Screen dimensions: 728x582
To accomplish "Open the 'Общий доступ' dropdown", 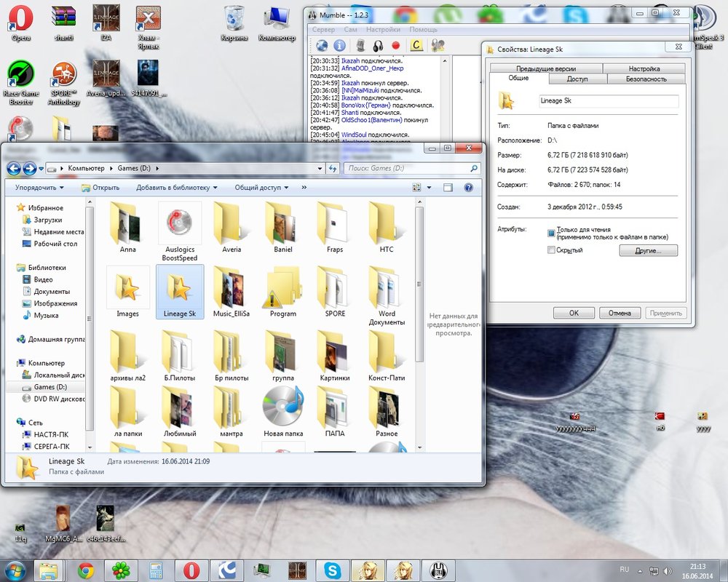I will tap(261, 188).
